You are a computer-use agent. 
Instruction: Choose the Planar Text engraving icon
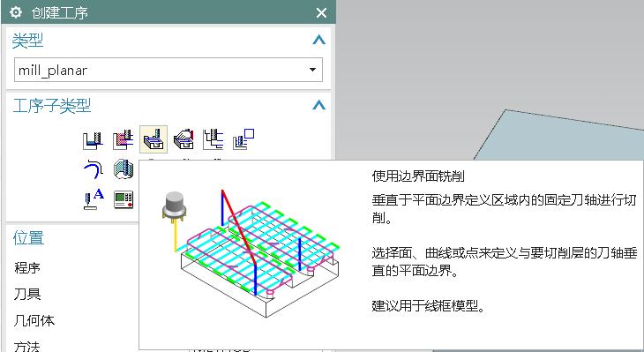click(93, 199)
